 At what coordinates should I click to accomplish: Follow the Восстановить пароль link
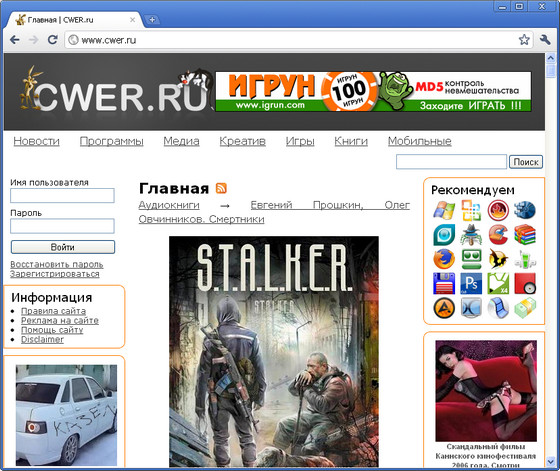pos(57,264)
